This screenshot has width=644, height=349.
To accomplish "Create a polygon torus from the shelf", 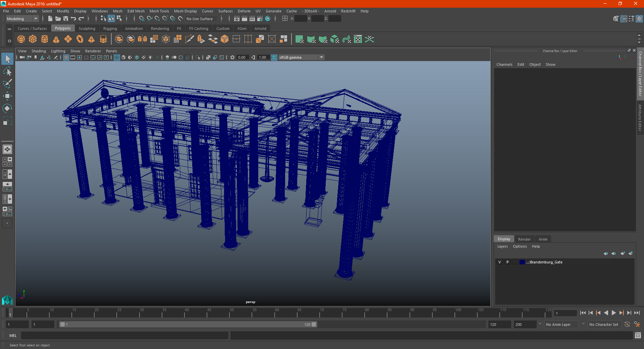I will coord(80,39).
